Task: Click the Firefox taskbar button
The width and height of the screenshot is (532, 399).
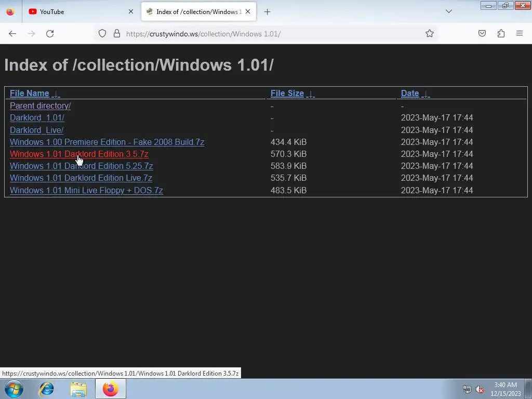Action: (x=111, y=389)
